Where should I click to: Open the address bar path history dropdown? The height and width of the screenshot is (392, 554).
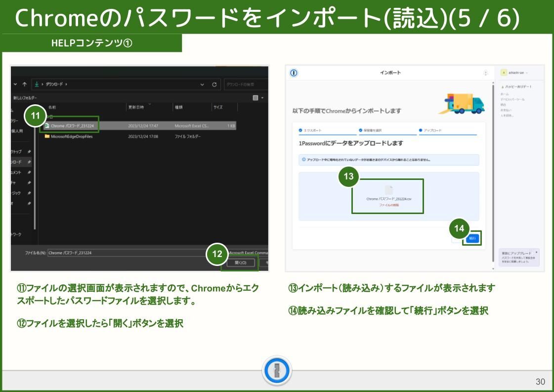point(202,85)
